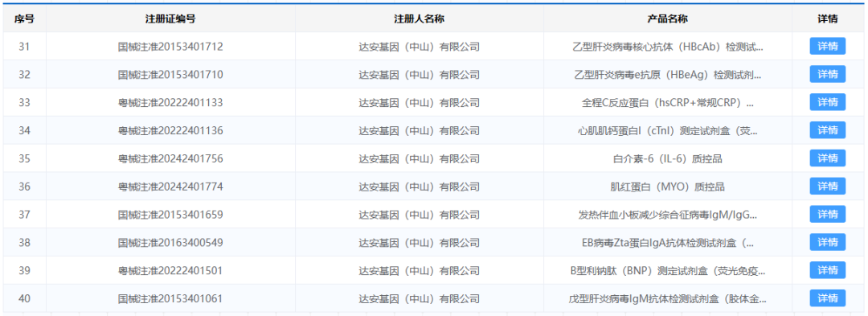Open details for 白介素-6 质控品
The width and height of the screenshot is (868, 316).
(x=828, y=158)
